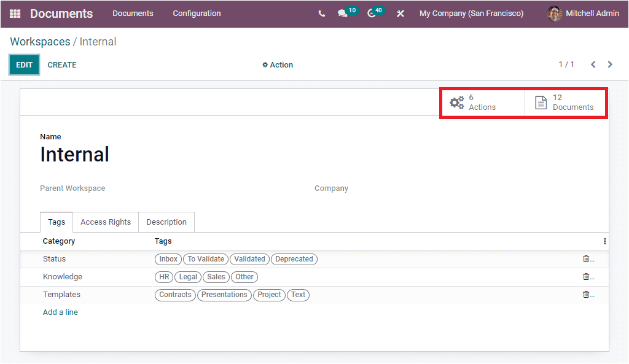The image size is (629, 364).
Task: Open the apps menu grid icon
Action: click(14, 13)
